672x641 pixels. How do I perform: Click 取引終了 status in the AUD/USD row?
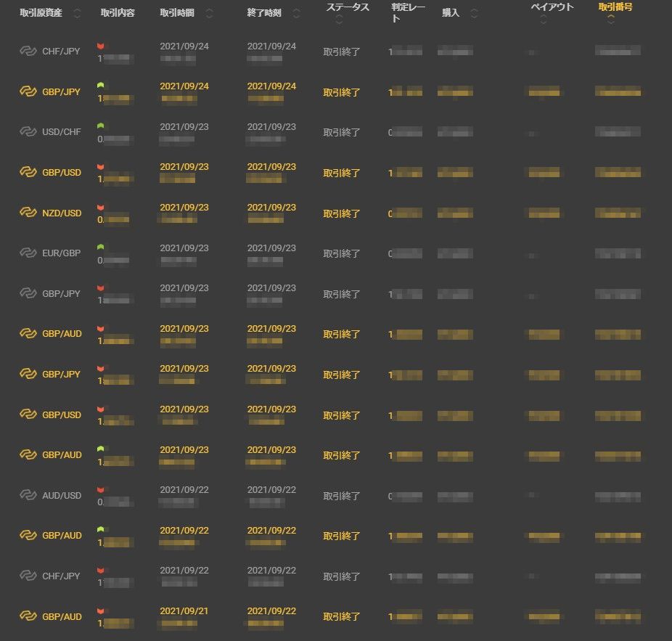click(x=341, y=496)
